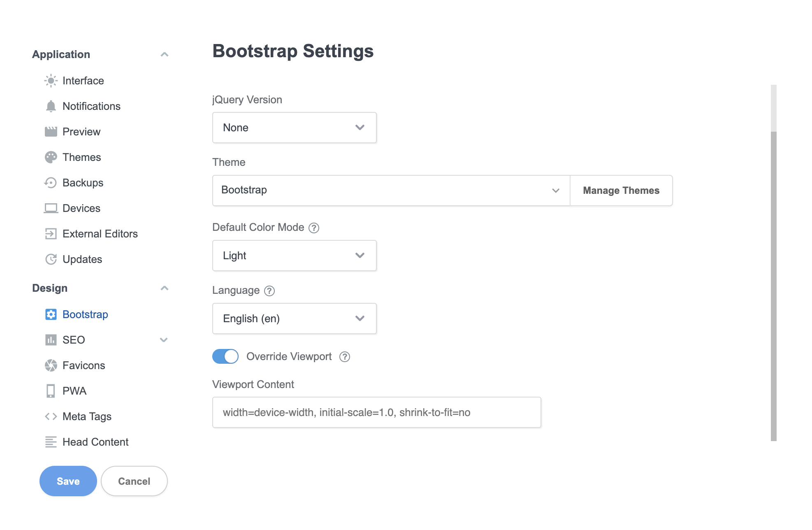Open help for Override Viewport
The image size is (812, 530).
345,357
